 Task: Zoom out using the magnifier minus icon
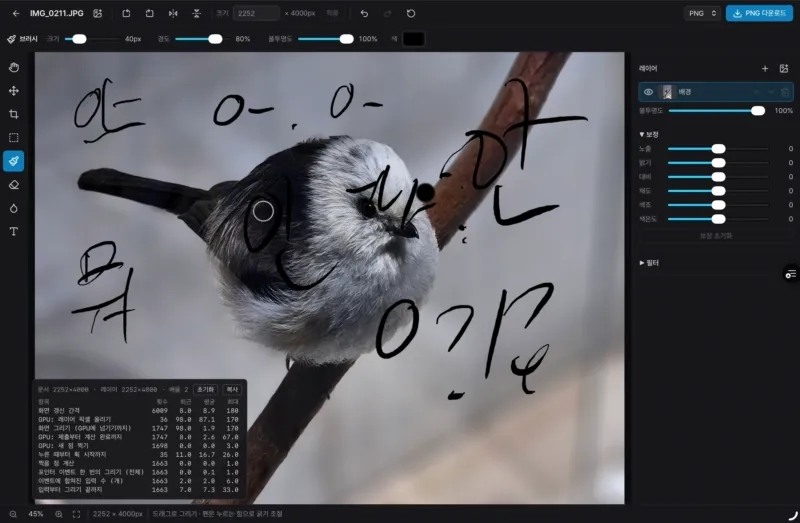pyautogui.click(x=13, y=514)
